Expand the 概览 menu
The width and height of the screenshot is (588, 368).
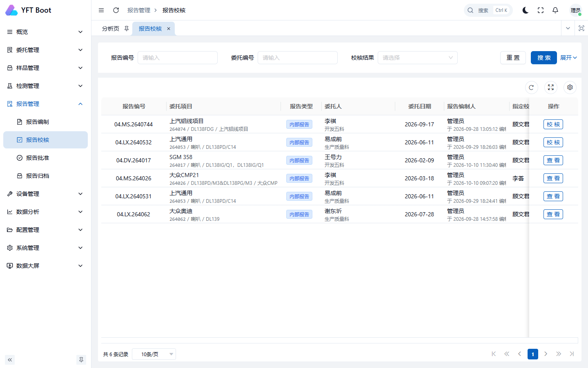pos(45,32)
